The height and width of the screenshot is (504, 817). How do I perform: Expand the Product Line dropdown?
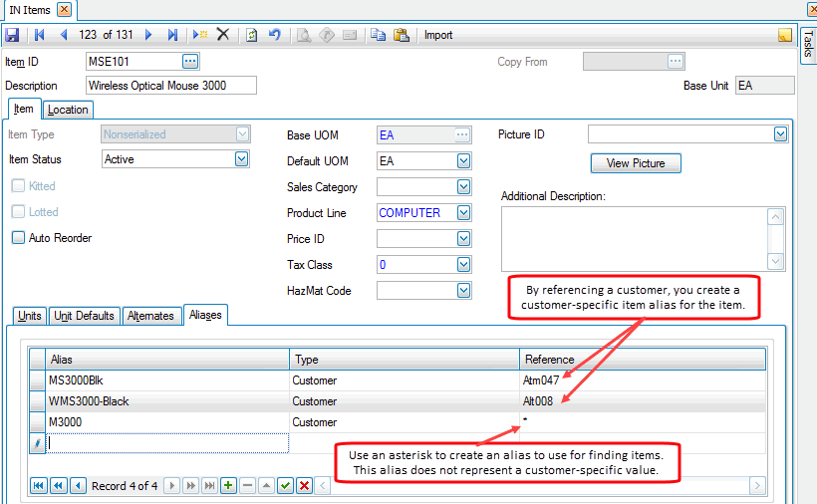pyautogui.click(x=462, y=213)
